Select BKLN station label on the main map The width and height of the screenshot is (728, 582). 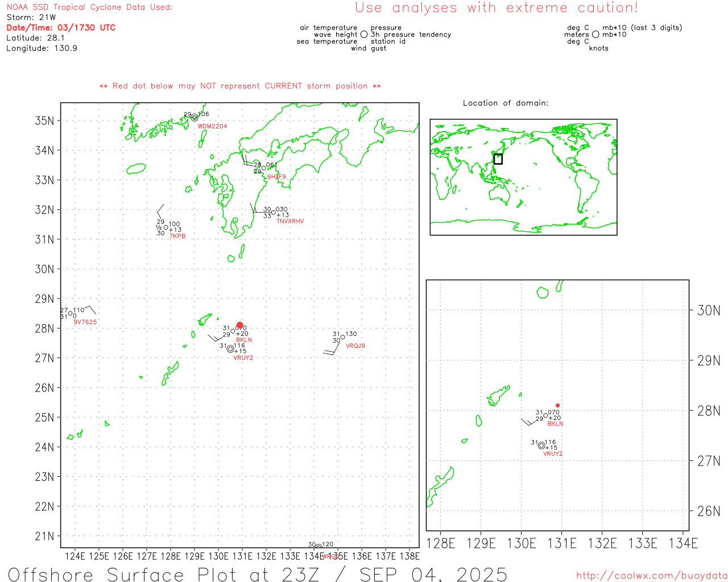click(x=244, y=340)
